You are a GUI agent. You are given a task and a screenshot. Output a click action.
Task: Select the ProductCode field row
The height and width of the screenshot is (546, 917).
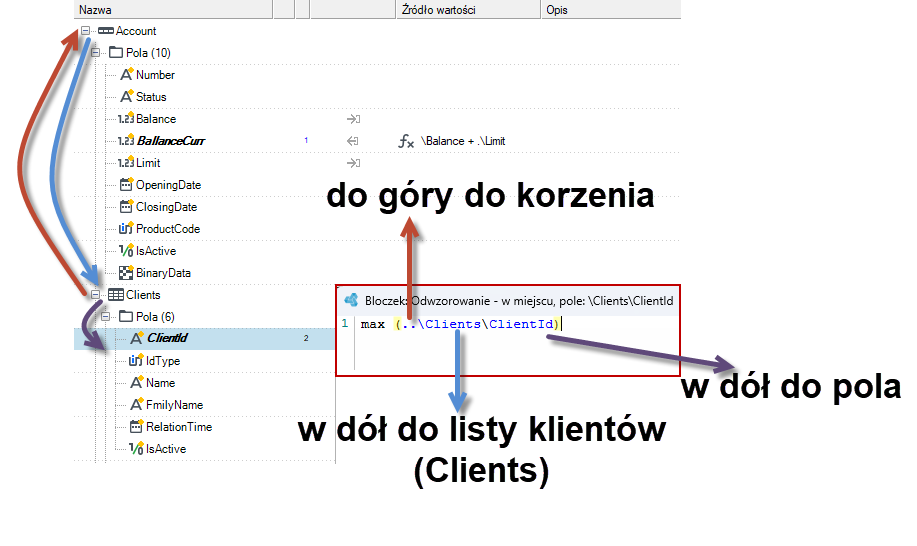[x=168, y=229]
